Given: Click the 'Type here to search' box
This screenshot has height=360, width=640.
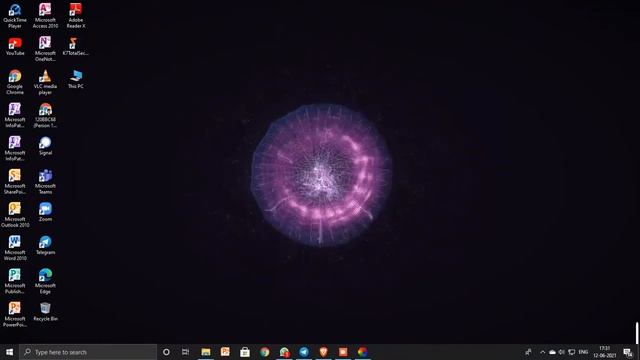Looking at the screenshot, I should [x=88, y=352].
